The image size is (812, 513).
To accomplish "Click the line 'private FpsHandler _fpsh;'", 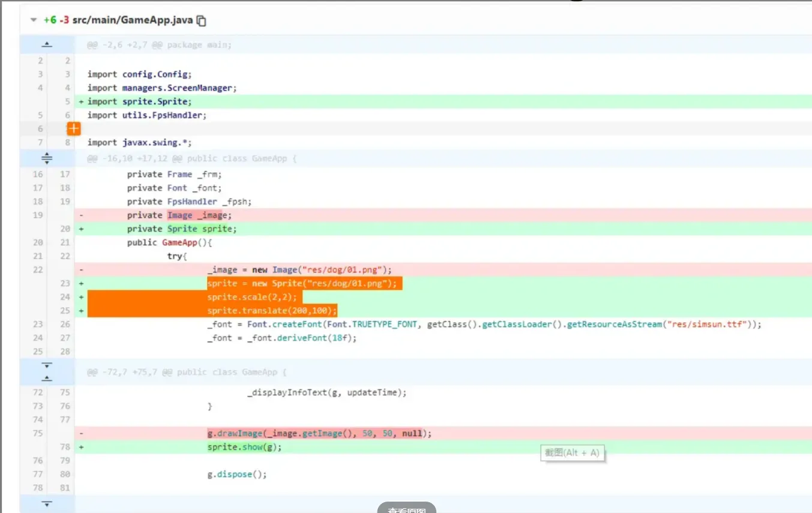I will click(x=189, y=202).
